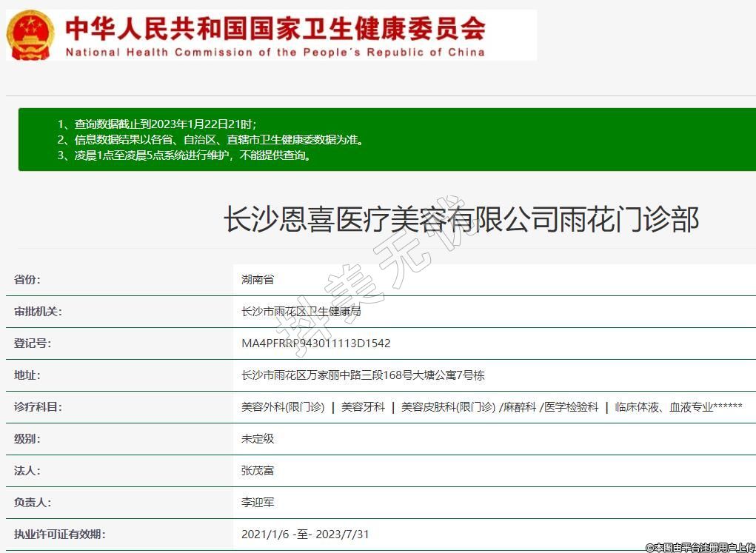Select person in charge 李迎军

(x=258, y=502)
